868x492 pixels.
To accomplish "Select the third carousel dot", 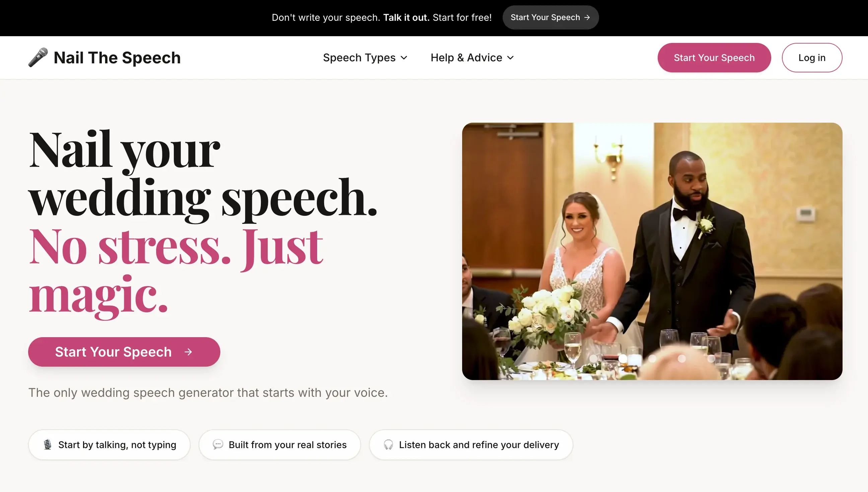I will tap(652, 359).
